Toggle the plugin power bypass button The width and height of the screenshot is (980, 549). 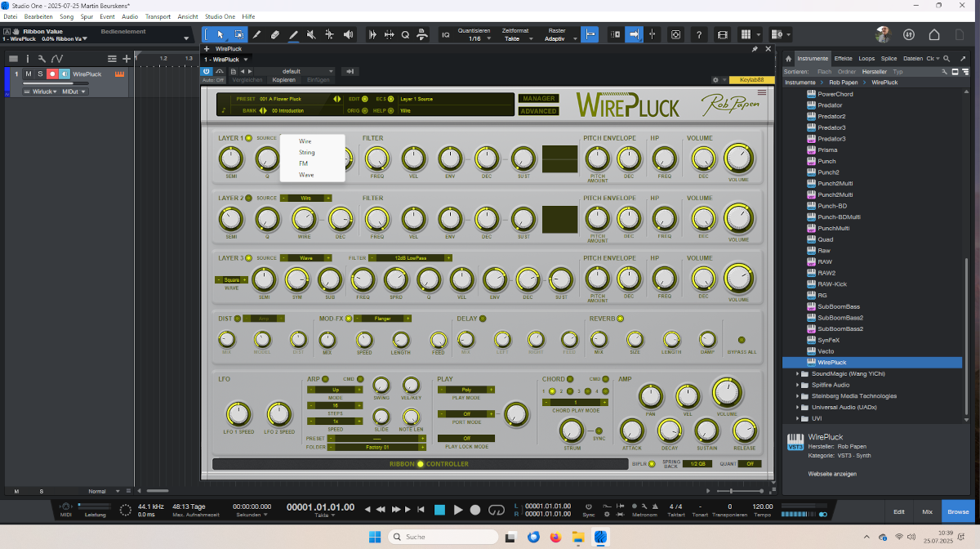coord(207,71)
